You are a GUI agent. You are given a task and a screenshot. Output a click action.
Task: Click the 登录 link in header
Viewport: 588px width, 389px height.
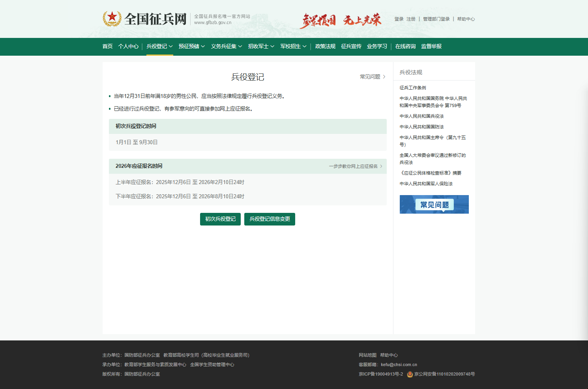[x=399, y=19]
